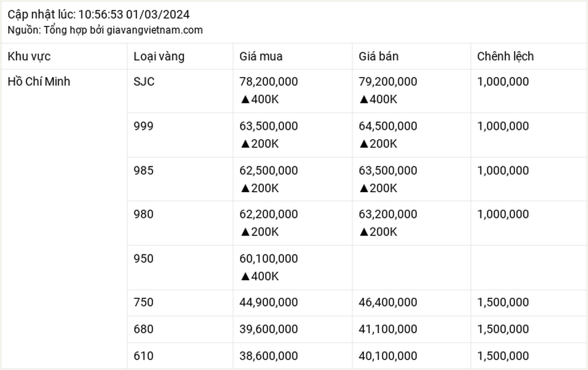
Task: Click the up-arrow beside SJC buy price 400K
Action: pos(245,100)
